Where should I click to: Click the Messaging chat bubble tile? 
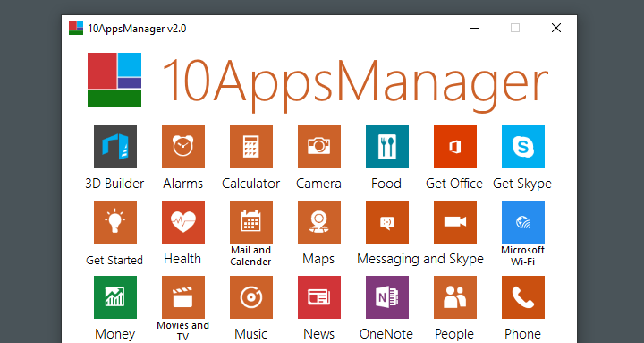coord(387,222)
